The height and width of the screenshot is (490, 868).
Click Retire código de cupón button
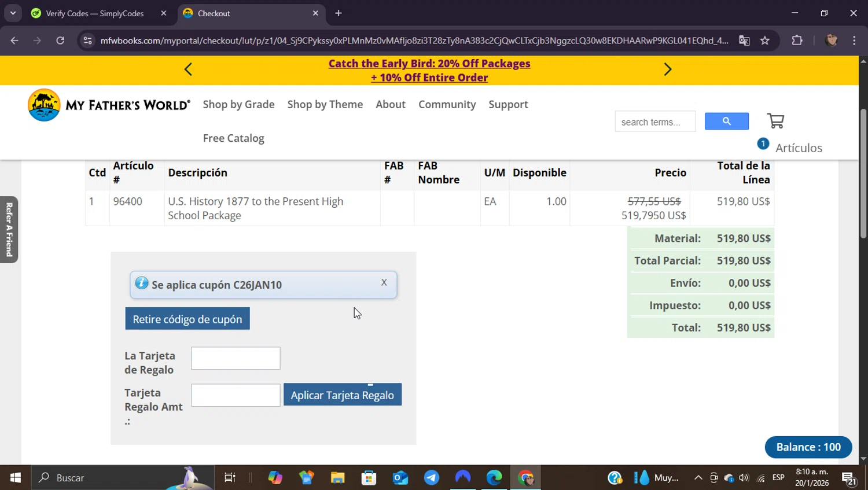click(x=187, y=319)
